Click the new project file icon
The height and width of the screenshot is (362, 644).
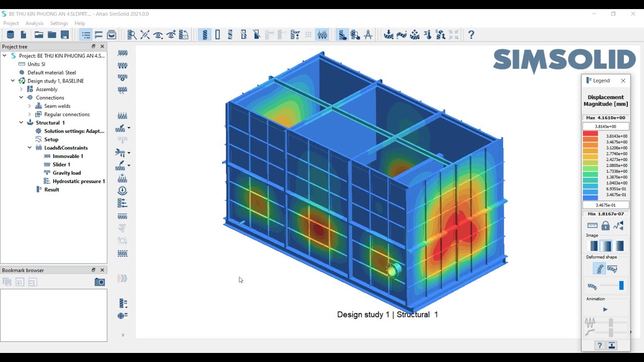pos(24,35)
